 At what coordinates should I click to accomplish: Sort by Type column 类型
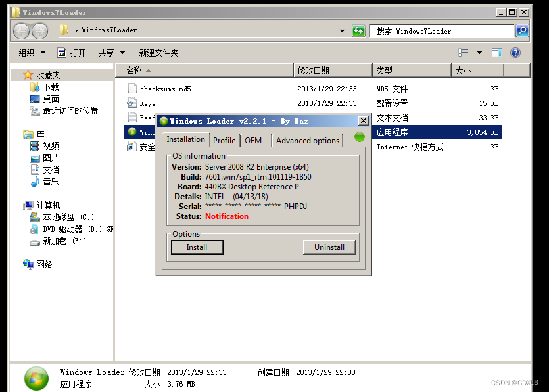pos(412,70)
